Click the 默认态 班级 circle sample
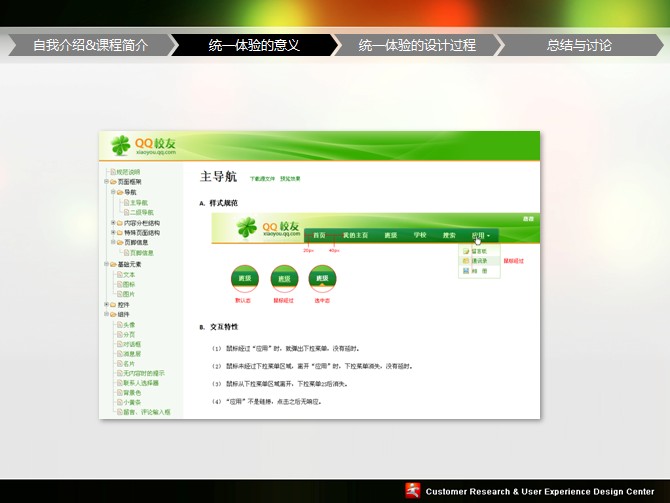Image resolution: width=670 pixels, height=503 pixels. 245,279
